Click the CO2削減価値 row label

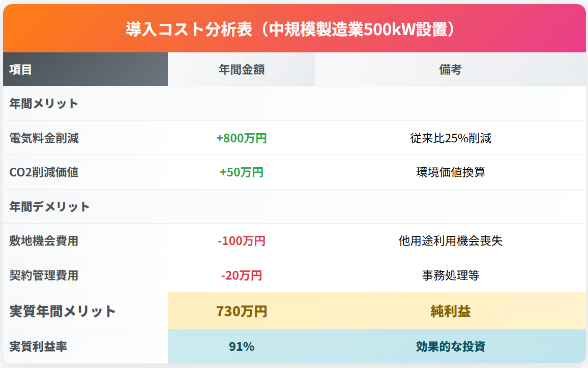tap(44, 172)
